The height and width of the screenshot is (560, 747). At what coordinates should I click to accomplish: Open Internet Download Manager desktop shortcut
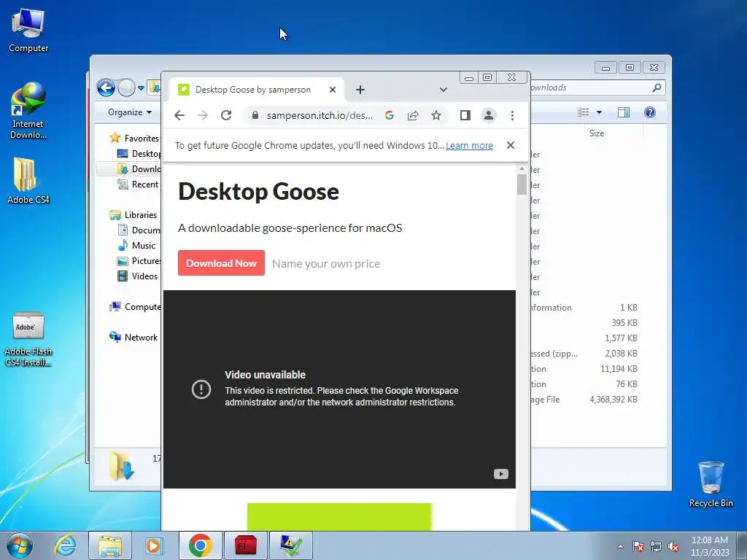28,111
